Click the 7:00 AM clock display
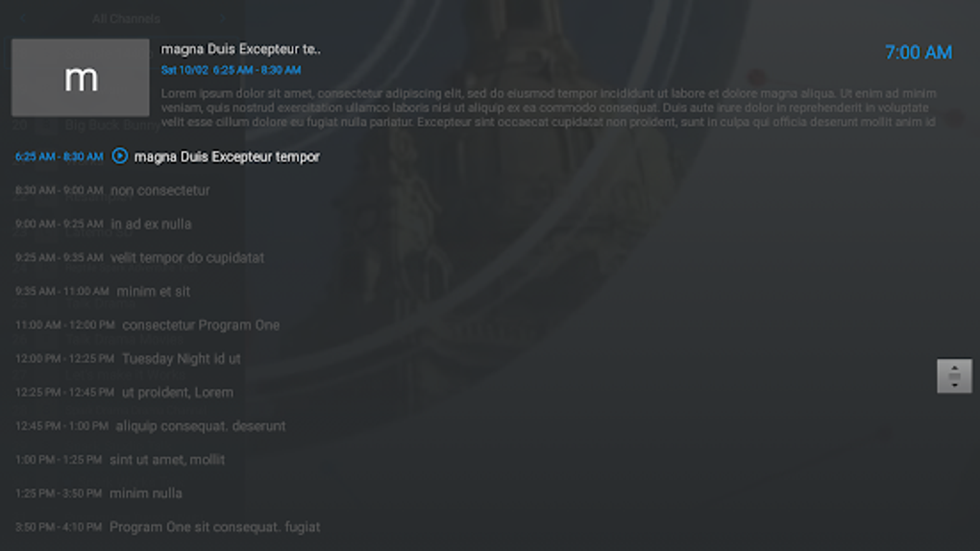Image resolution: width=980 pixels, height=551 pixels. (x=919, y=53)
